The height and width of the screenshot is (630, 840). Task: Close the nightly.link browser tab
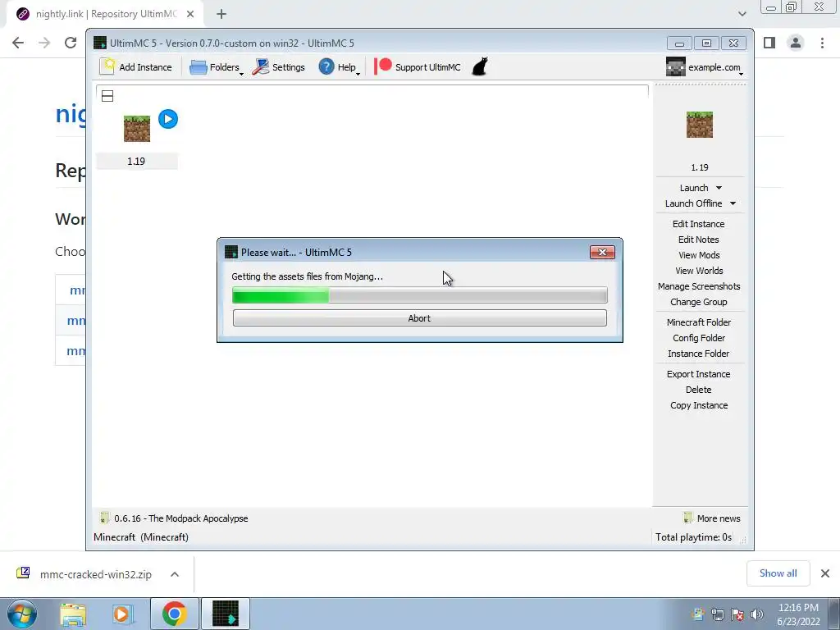click(x=190, y=14)
